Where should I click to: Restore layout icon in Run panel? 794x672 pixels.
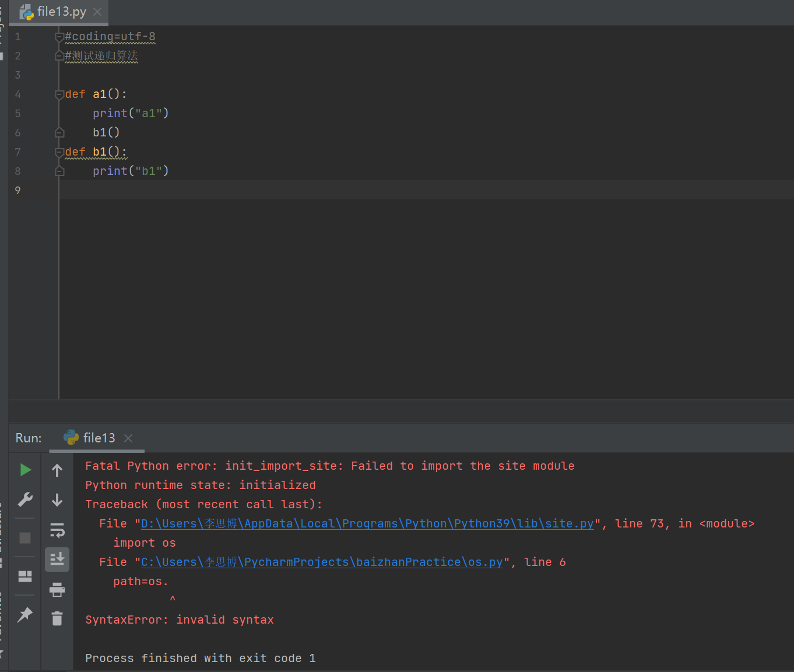tap(25, 576)
